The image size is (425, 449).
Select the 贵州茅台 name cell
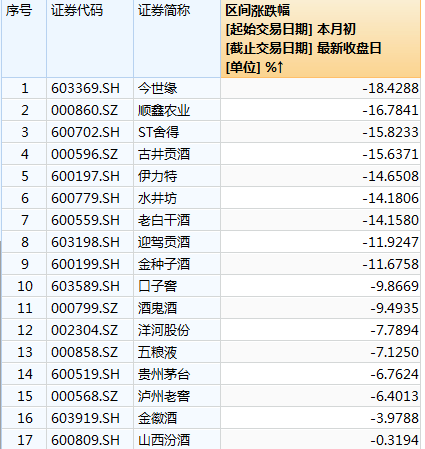[177, 374]
